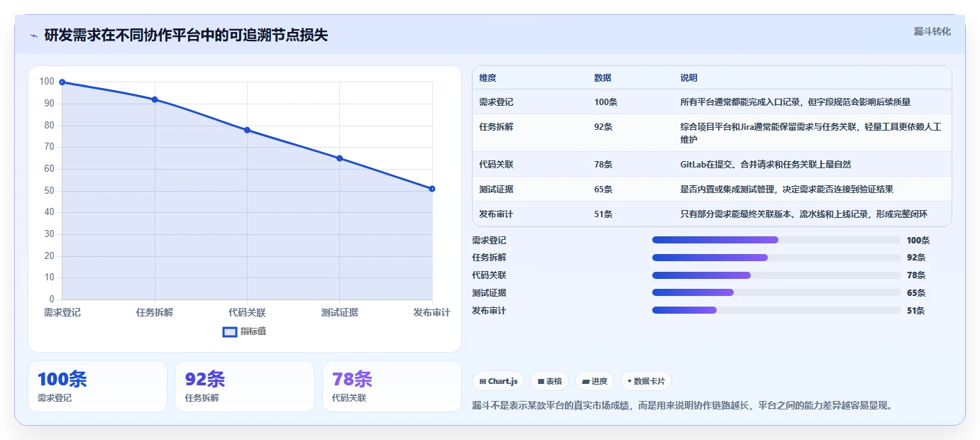Click the 需求登记 label on chart x-axis

pyautogui.click(x=62, y=313)
